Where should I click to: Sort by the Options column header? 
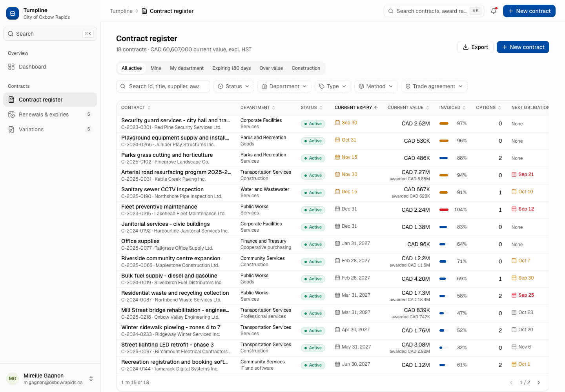488,107
